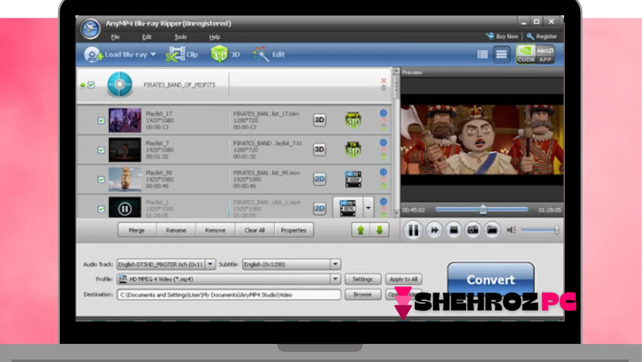Click the Browse button

click(x=362, y=295)
